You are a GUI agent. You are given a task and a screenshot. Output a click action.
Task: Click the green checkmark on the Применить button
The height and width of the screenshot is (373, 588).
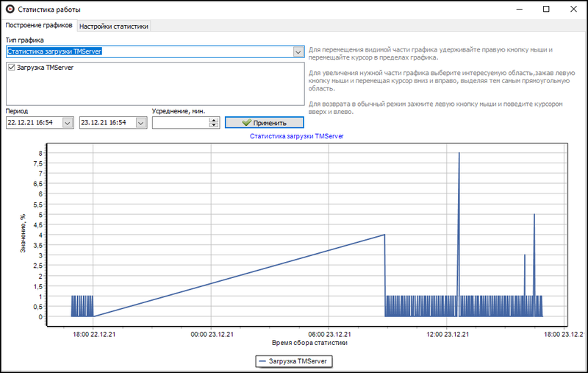(x=246, y=123)
